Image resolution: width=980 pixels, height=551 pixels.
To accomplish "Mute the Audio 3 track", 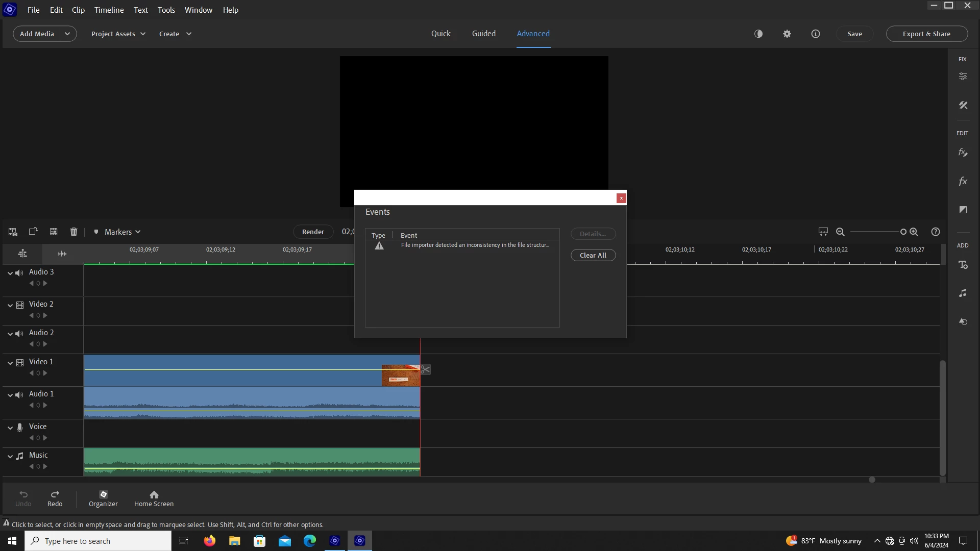I will point(19,273).
